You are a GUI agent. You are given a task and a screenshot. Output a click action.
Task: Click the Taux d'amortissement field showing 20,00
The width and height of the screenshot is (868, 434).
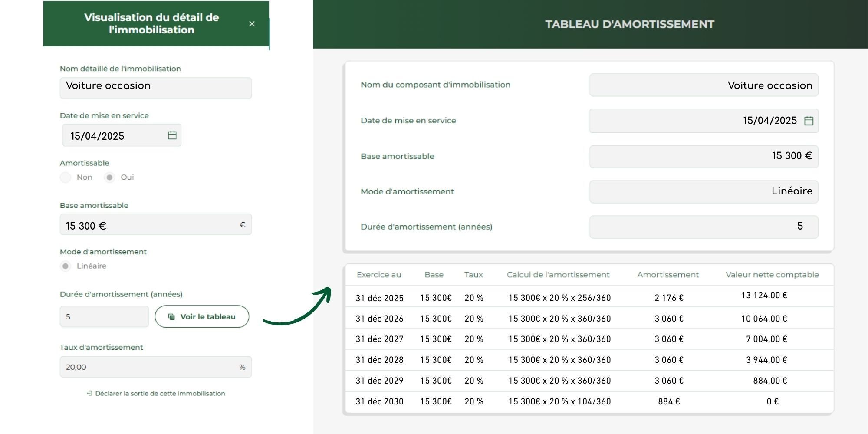point(156,367)
